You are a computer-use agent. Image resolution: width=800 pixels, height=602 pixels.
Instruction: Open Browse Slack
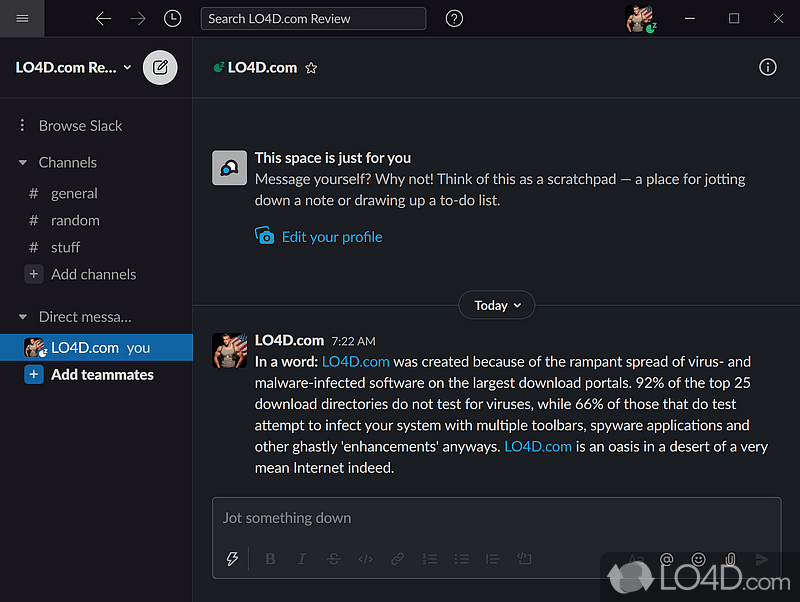[x=80, y=126]
